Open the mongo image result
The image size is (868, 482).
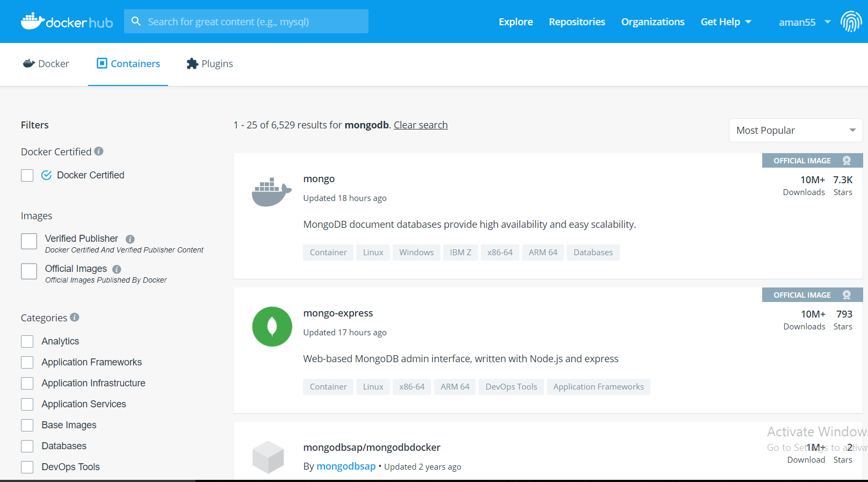pyautogui.click(x=319, y=179)
